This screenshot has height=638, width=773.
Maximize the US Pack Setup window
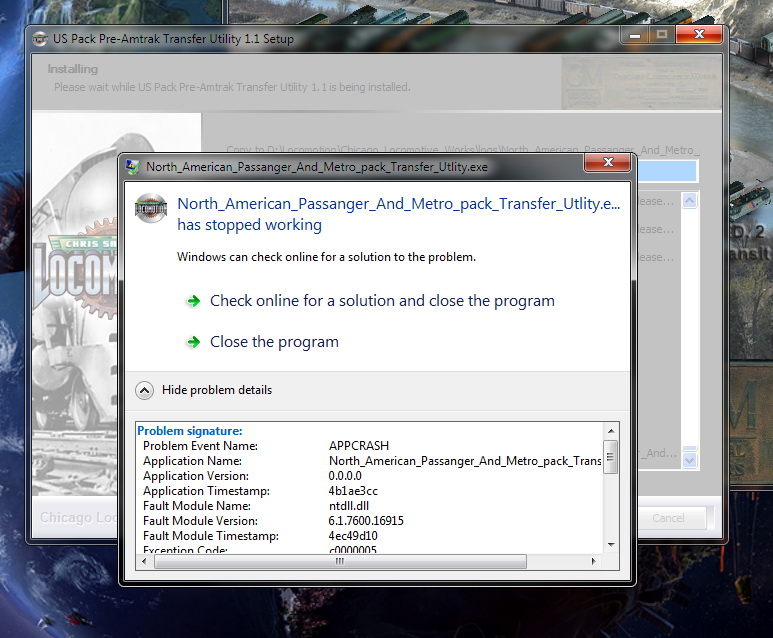pyautogui.click(x=662, y=35)
